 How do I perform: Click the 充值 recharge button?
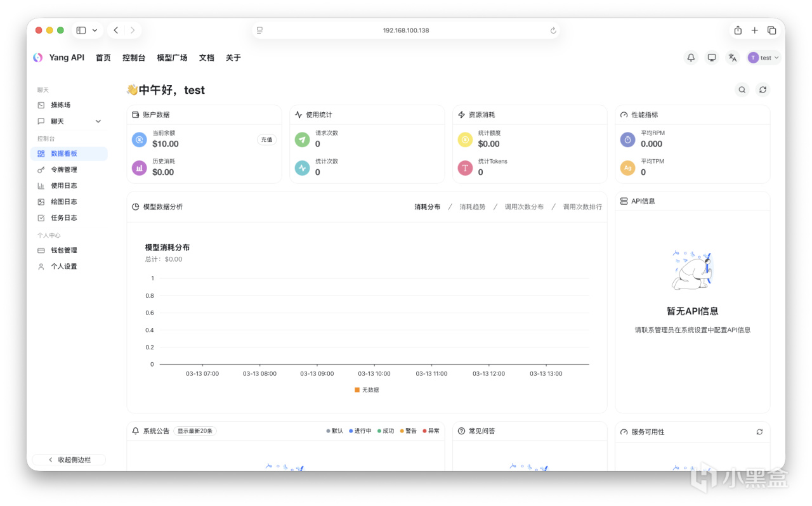266,139
